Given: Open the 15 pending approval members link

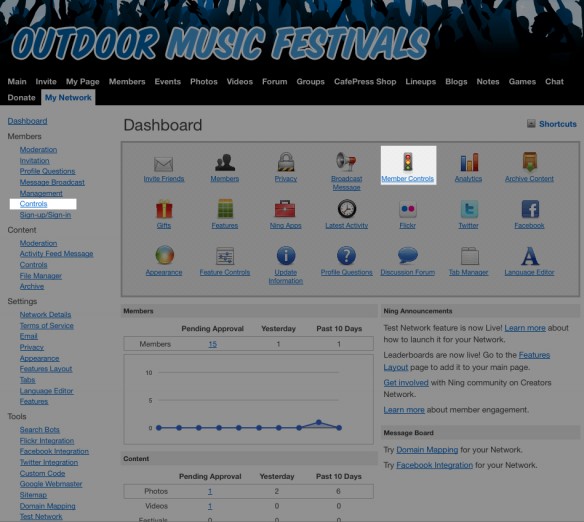Looking at the screenshot, I should point(212,344).
